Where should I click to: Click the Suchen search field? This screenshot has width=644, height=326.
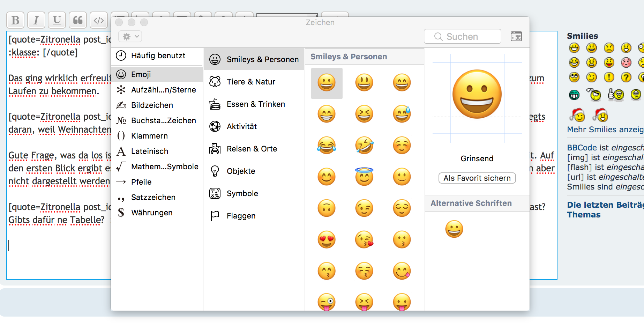tap(463, 37)
